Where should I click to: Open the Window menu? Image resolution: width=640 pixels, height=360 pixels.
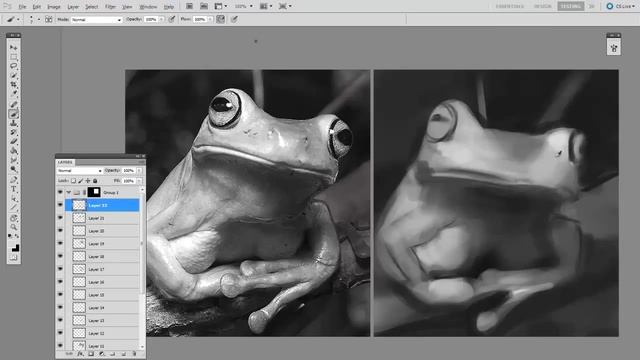tap(148, 7)
